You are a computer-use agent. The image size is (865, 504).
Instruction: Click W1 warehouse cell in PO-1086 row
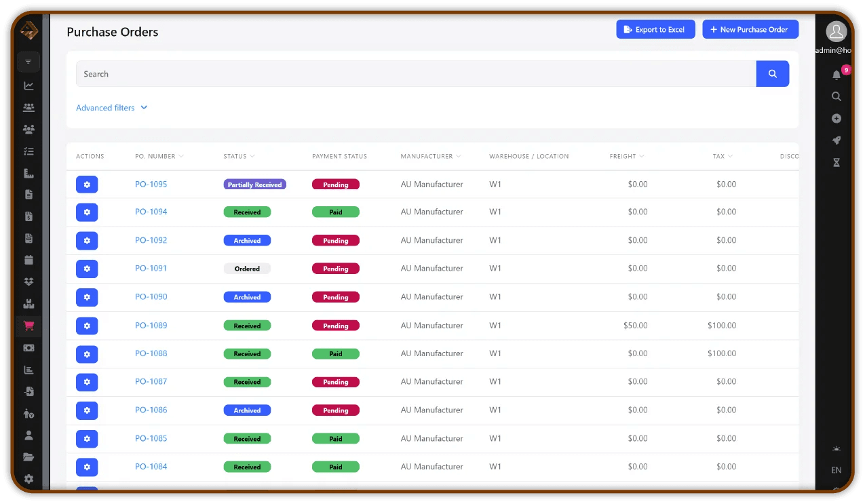495,410
